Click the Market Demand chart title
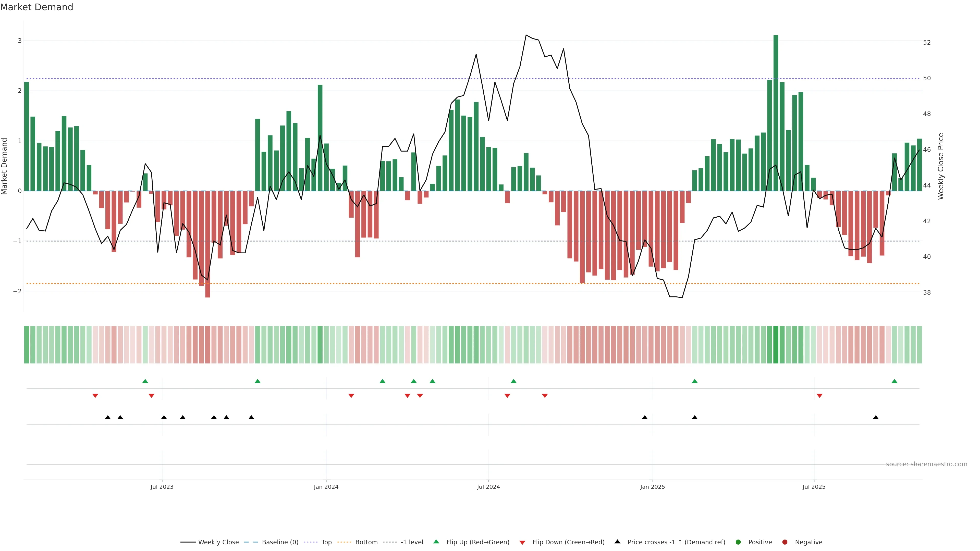The width and height of the screenshot is (980, 551). 36,7
